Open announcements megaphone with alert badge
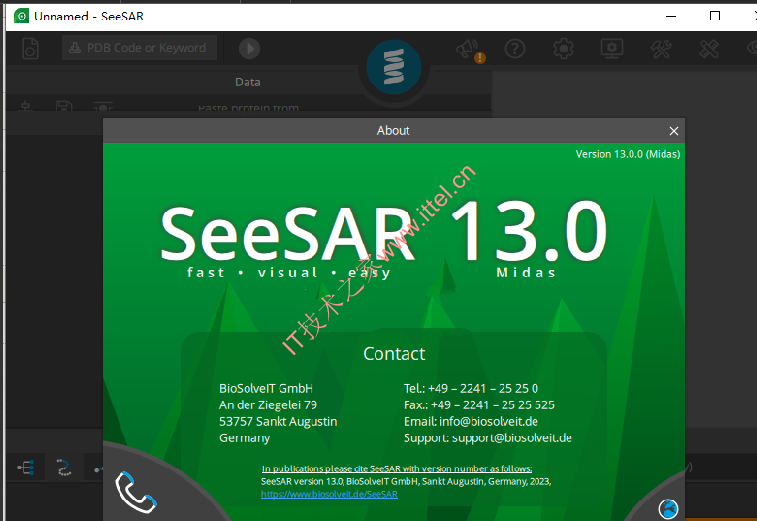Screen dimensions: 757x521 click(x=469, y=50)
